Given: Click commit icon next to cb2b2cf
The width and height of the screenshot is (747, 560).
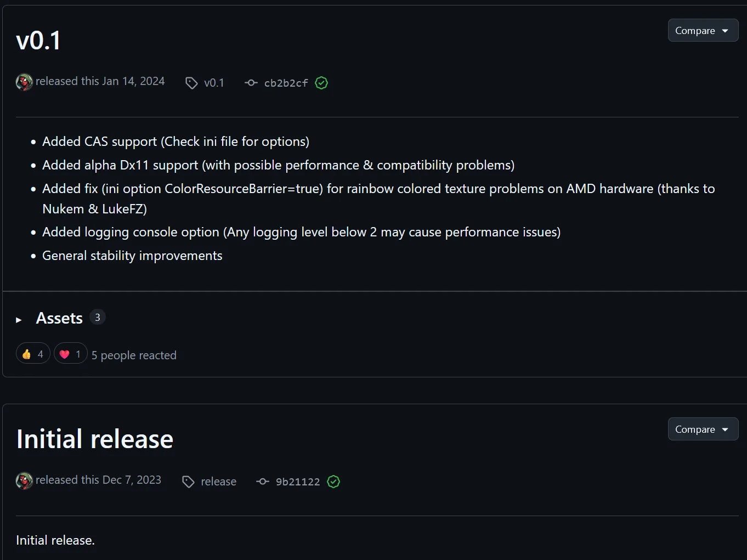Looking at the screenshot, I should [x=251, y=83].
